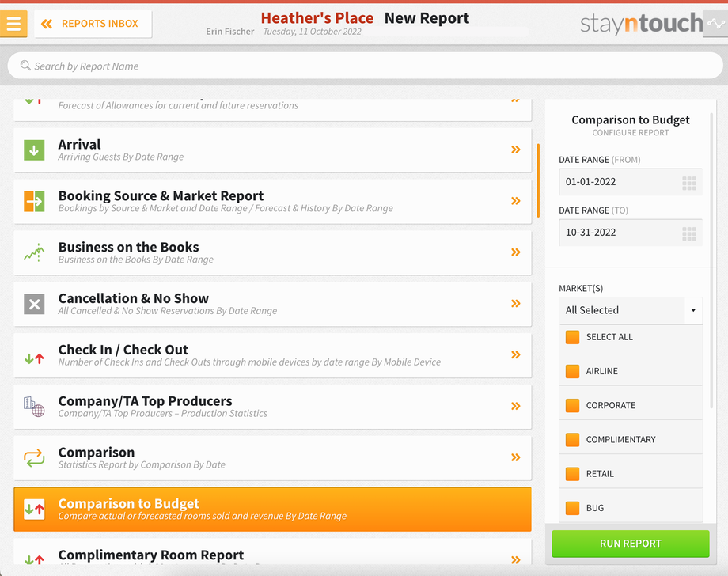Toggle the COMPLIMENTARY market checkbox
728x576 pixels.
tap(572, 440)
